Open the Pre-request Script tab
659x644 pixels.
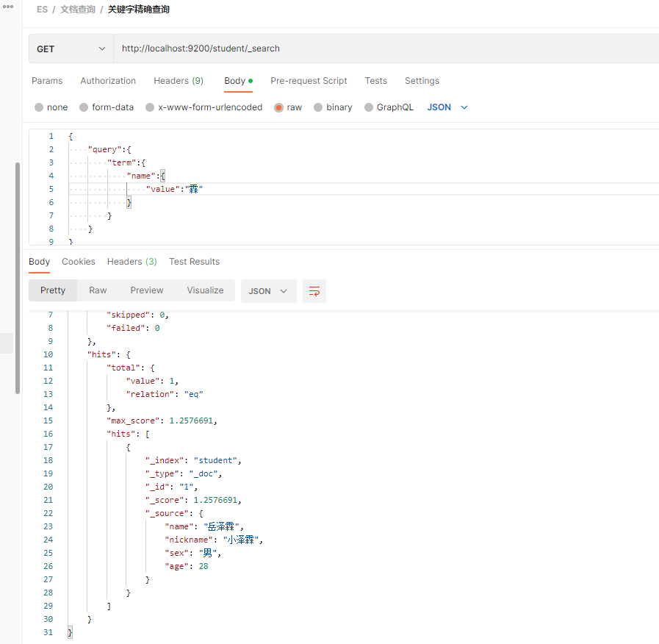pyautogui.click(x=309, y=81)
